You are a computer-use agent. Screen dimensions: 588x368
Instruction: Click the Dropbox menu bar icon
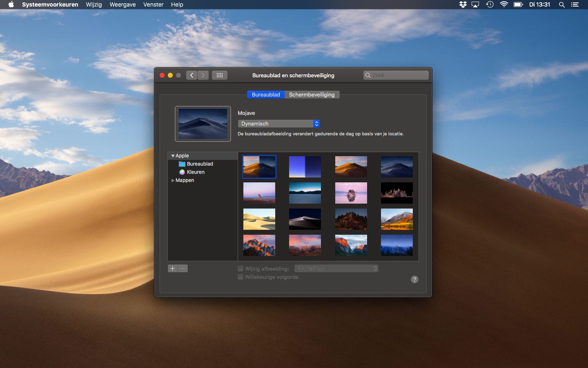point(463,4)
